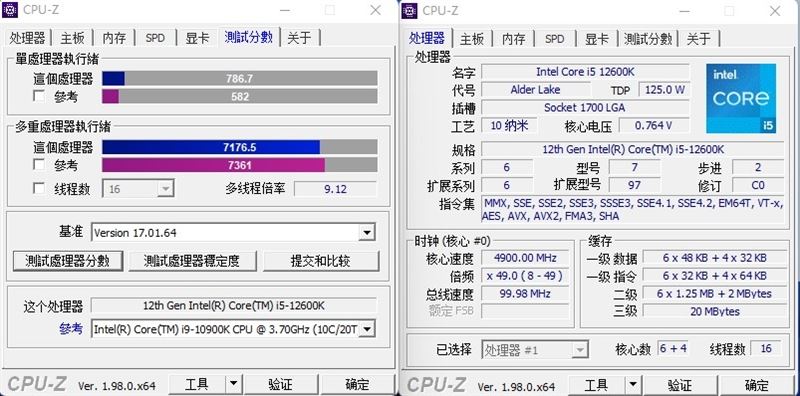The image size is (800, 396).
Task: Open the 工具 arrow dropdown in the left window
Action: click(233, 384)
